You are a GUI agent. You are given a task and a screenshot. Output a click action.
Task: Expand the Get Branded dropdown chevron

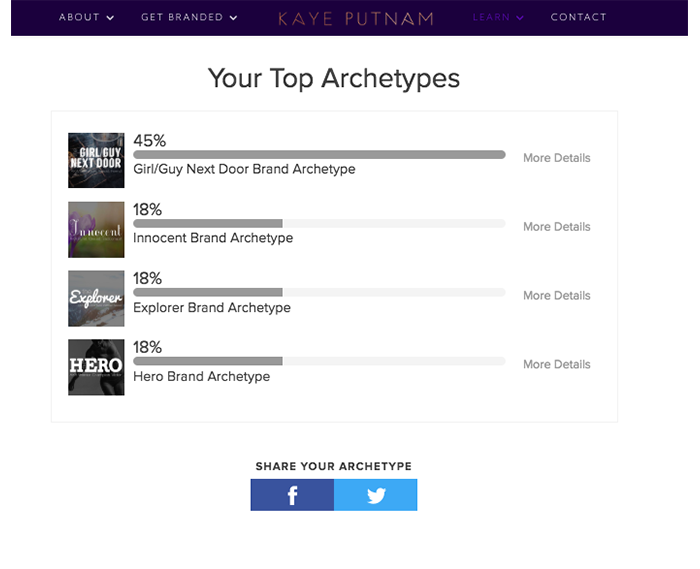click(x=233, y=18)
